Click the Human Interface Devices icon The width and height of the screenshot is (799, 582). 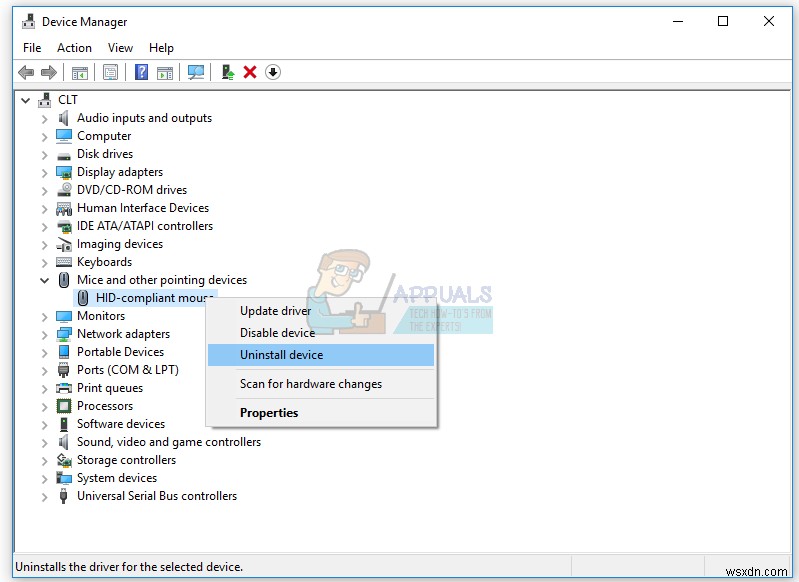(x=64, y=208)
